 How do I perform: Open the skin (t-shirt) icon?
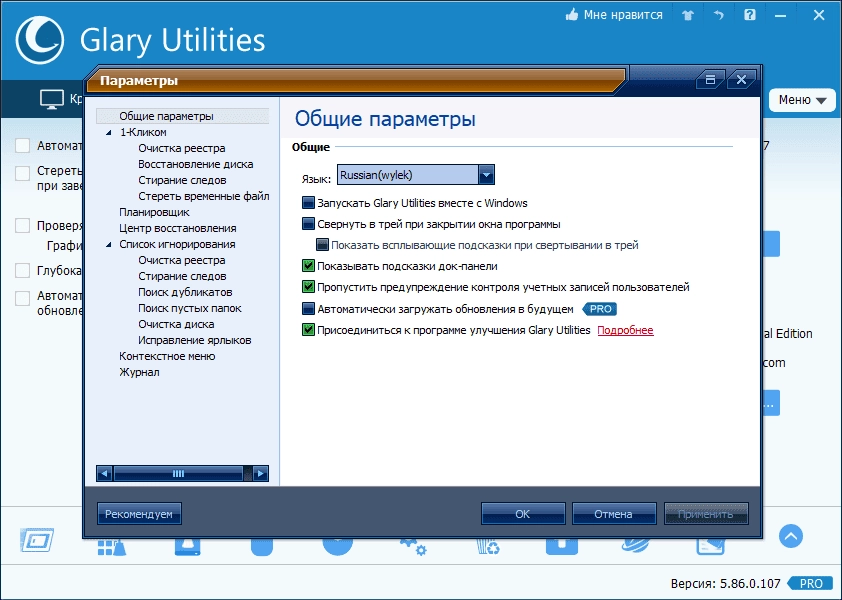coord(688,15)
